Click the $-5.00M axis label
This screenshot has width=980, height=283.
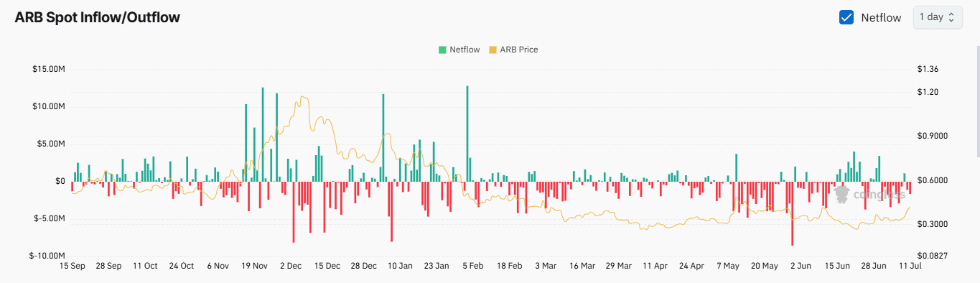pyautogui.click(x=50, y=218)
